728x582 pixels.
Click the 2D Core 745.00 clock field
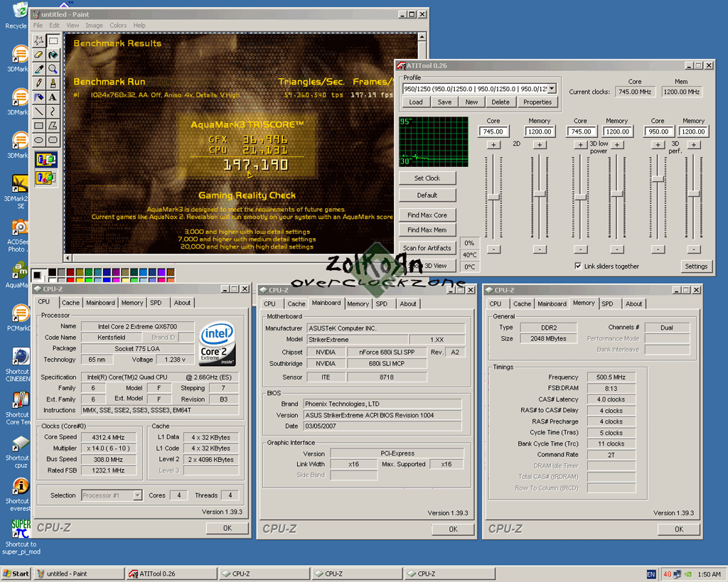(493, 131)
